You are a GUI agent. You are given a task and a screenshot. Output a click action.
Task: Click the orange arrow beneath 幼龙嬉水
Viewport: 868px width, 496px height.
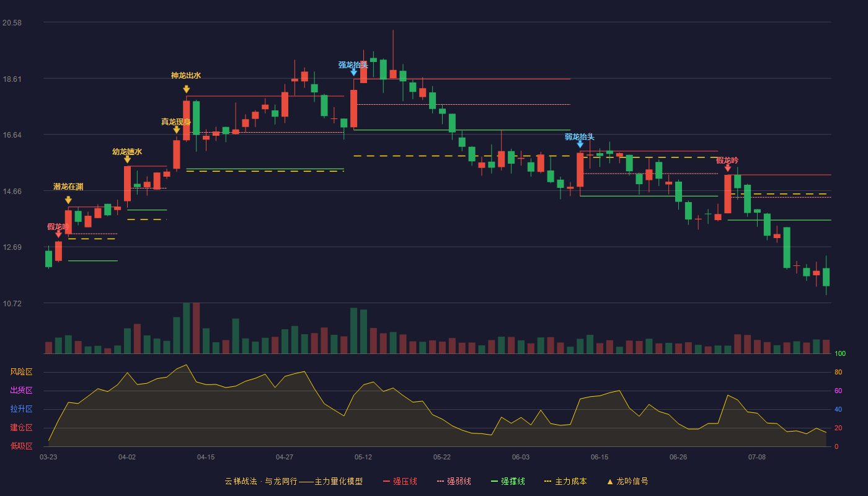(x=127, y=159)
